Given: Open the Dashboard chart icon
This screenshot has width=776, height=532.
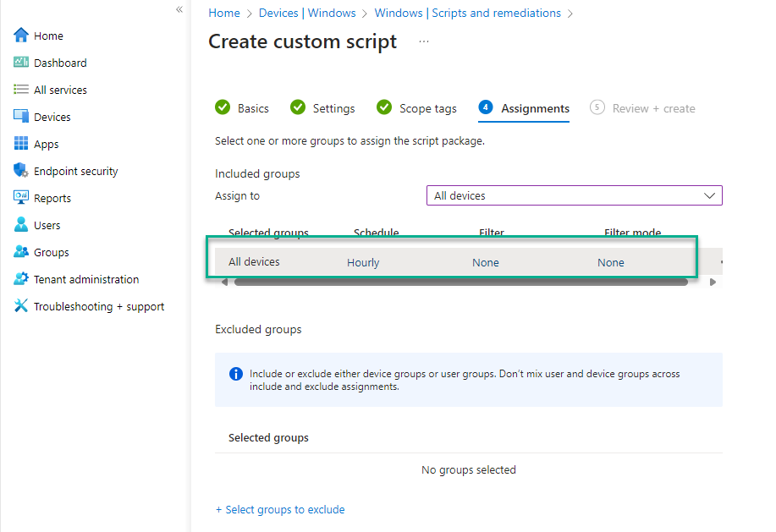Looking at the screenshot, I should (21, 63).
